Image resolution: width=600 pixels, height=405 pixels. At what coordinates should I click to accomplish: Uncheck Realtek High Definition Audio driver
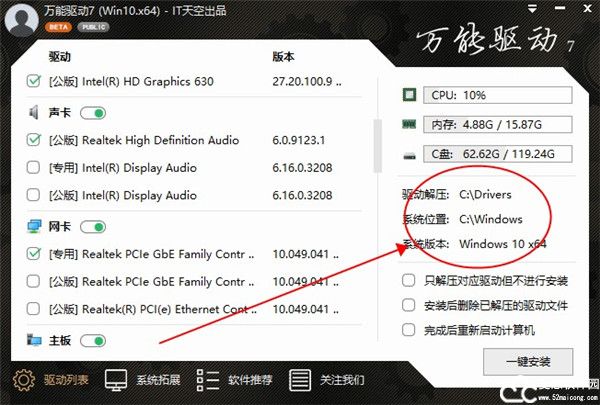[x=33, y=140]
